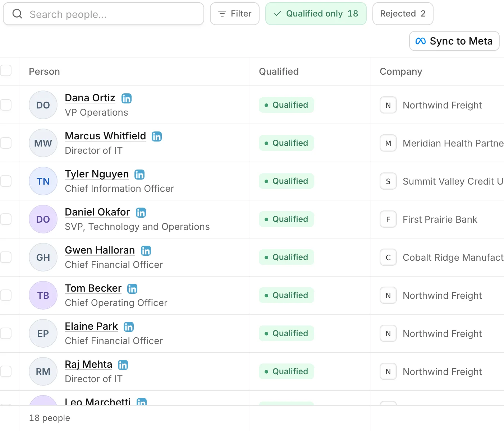Check the box for Raj Mehta
Image resolution: width=504 pixels, height=431 pixels.
(x=5, y=371)
